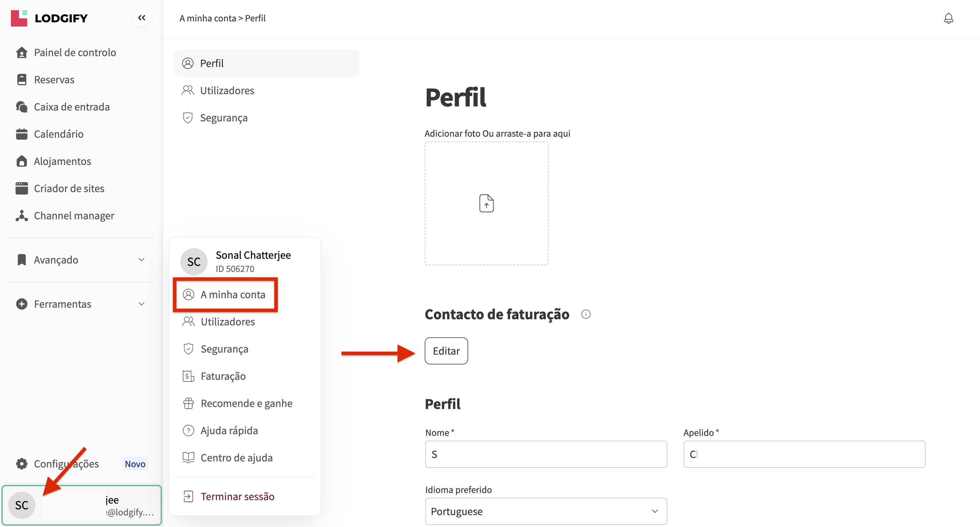Select A minha conta in popup menu
This screenshot has width=980, height=527.
point(232,295)
